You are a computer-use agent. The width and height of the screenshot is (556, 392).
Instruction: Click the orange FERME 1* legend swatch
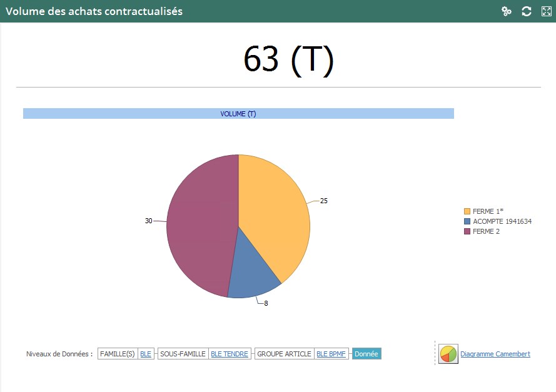467,211
